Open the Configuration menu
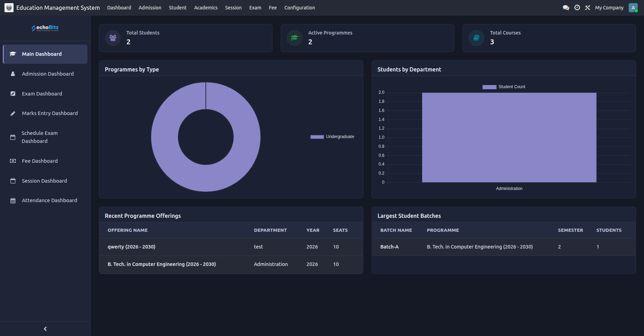Viewport: 644px width, 336px height. tap(300, 8)
